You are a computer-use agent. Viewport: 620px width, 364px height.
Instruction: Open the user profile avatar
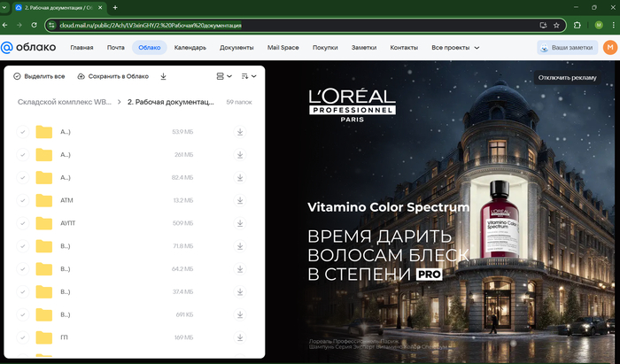tap(609, 47)
